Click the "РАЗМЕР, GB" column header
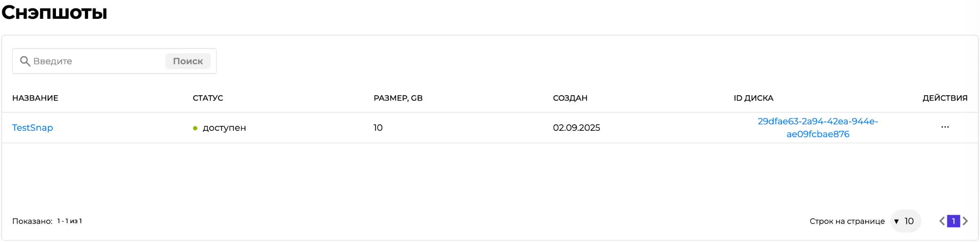 point(398,98)
